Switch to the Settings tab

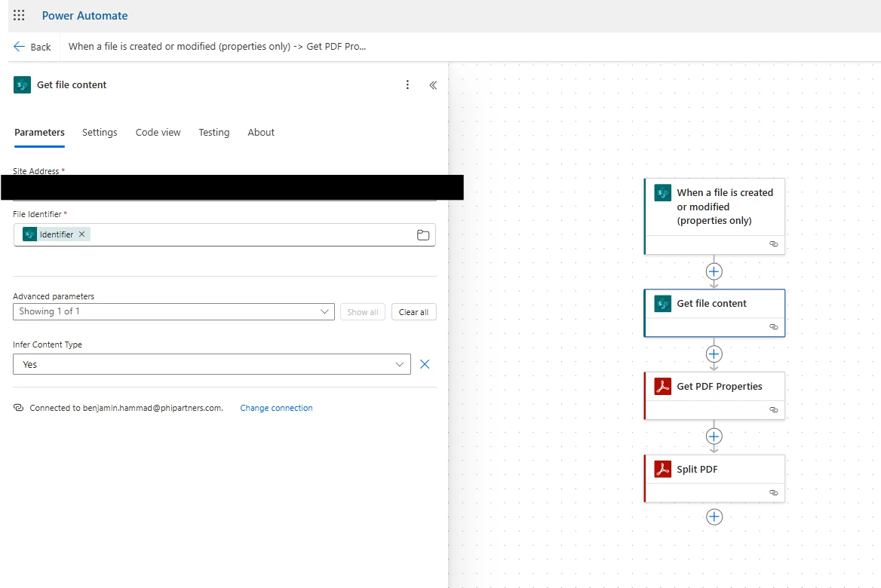100,133
